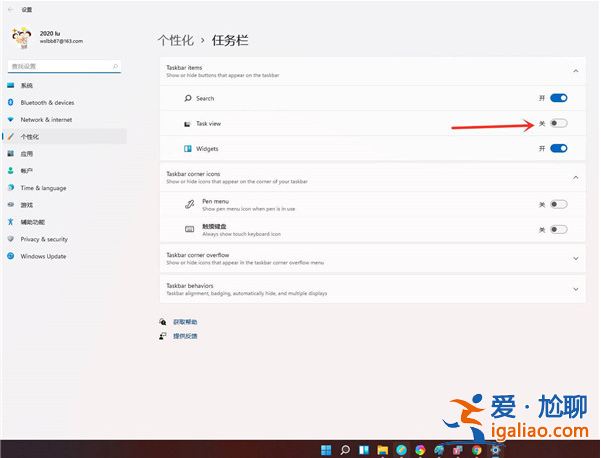This screenshot has width=601, height=458.
Task: Click the Taskbar corner overflow heading text
Action: [x=198, y=255]
